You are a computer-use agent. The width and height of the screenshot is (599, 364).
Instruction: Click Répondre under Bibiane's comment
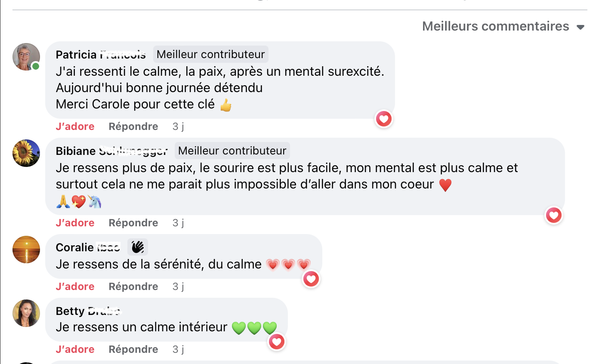pos(133,223)
